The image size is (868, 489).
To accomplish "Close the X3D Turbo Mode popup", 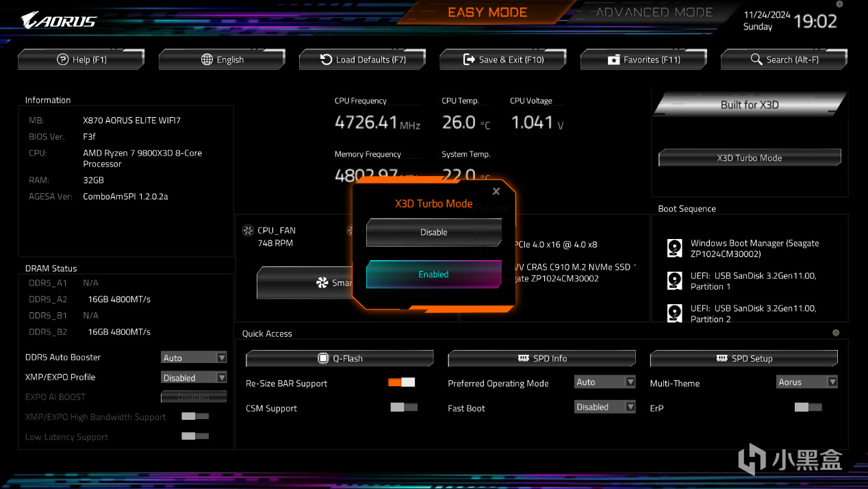I will coord(496,191).
